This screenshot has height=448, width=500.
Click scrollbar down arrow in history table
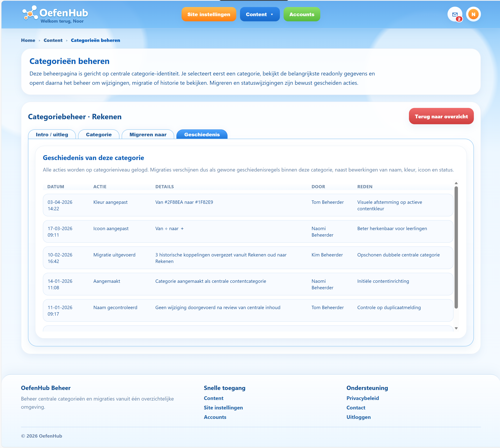coord(456,328)
